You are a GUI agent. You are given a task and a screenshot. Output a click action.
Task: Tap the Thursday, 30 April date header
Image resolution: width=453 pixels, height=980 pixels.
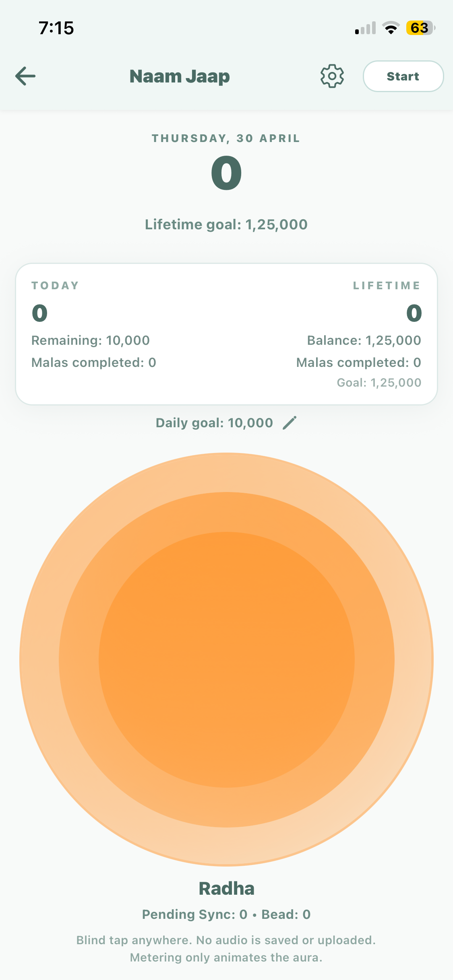[x=226, y=138]
